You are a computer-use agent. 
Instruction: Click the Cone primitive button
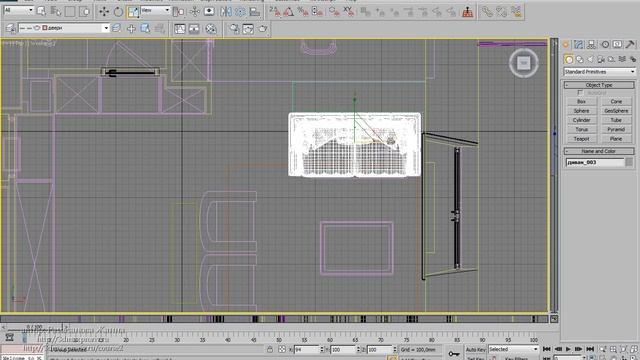coord(616,101)
